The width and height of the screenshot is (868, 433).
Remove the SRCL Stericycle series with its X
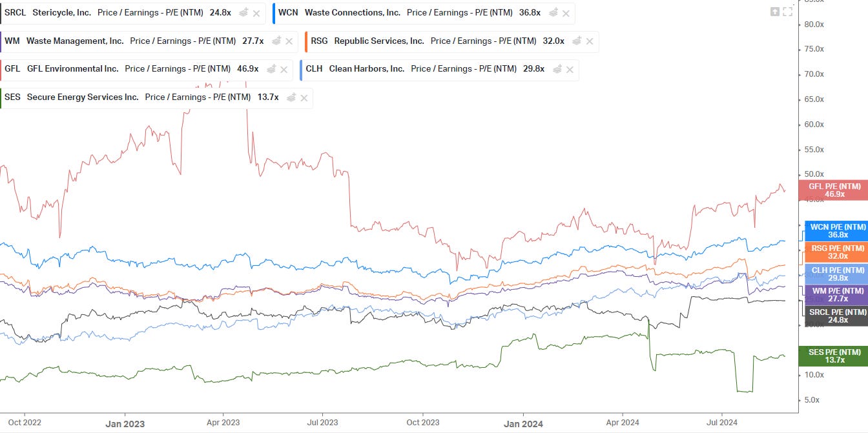pyautogui.click(x=256, y=13)
